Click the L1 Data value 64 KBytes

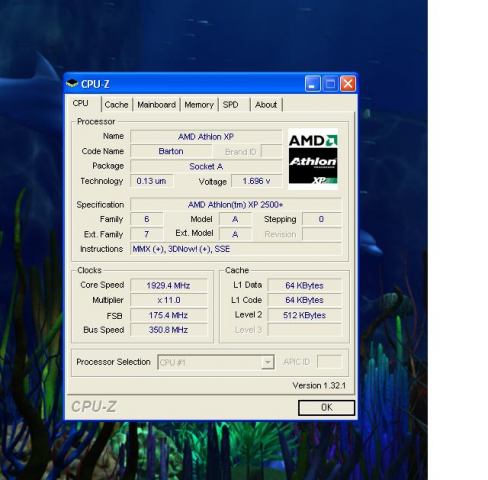(x=304, y=285)
